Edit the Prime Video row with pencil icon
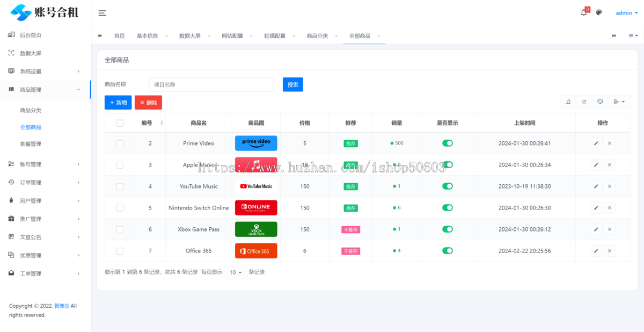 596,143
